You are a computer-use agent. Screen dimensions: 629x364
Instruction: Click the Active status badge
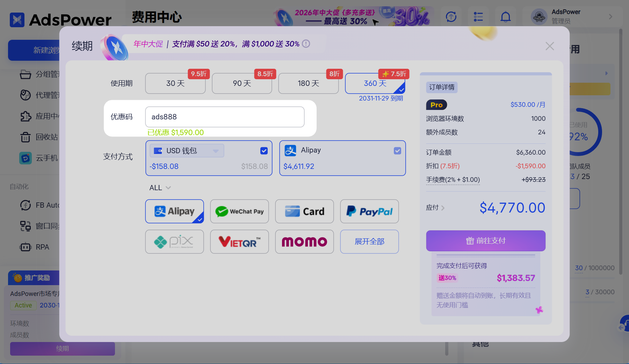[x=23, y=305]
